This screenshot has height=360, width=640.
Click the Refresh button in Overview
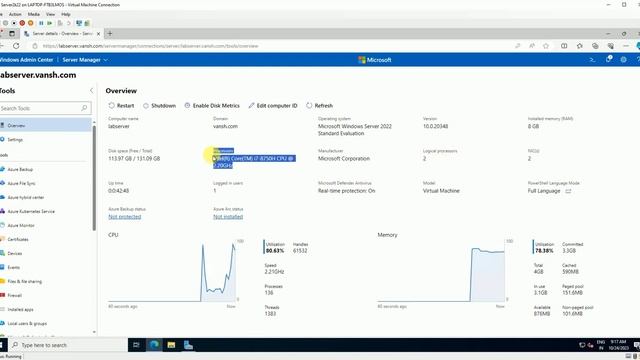(x=320, y=106)
